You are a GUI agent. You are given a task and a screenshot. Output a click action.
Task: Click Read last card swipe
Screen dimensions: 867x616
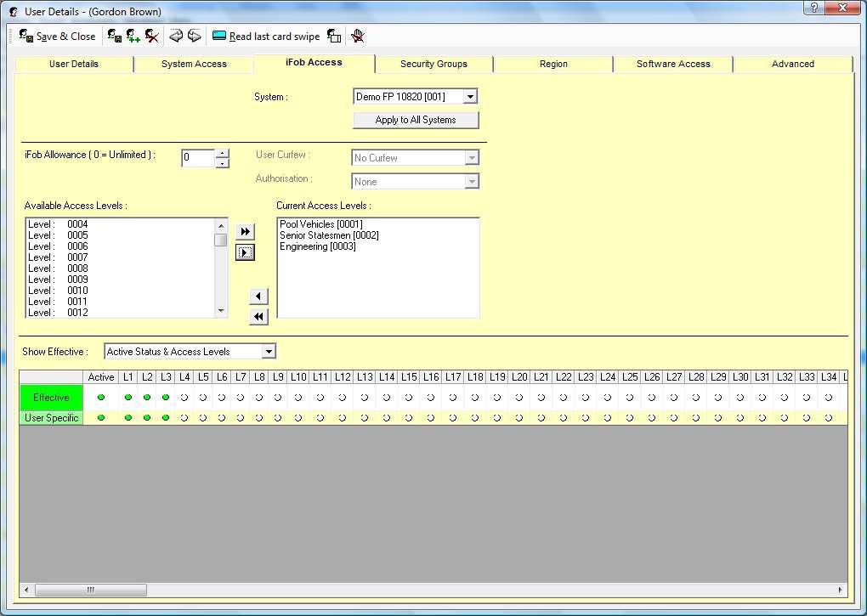(266, 37)
